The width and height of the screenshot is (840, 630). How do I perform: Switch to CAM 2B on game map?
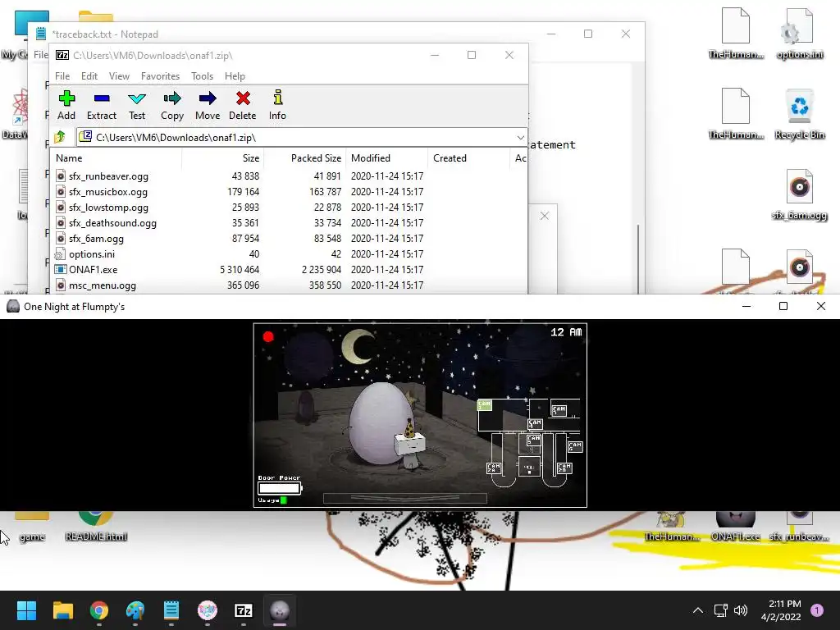[x=564, y=468]
